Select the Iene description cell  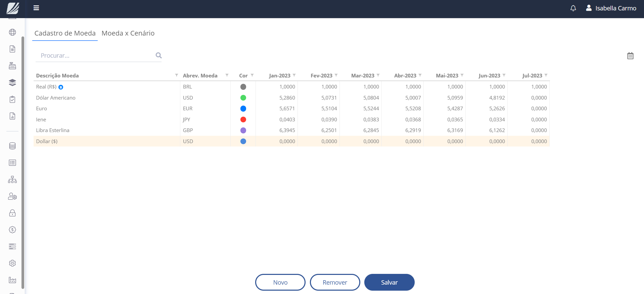coord(107,119)
